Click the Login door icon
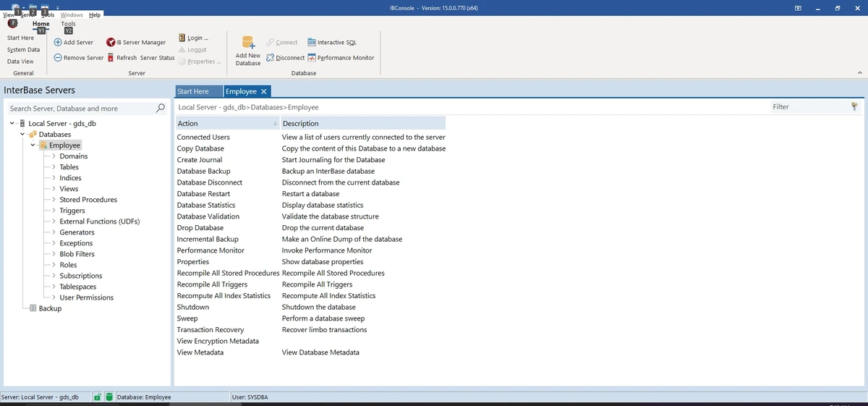 182,38
